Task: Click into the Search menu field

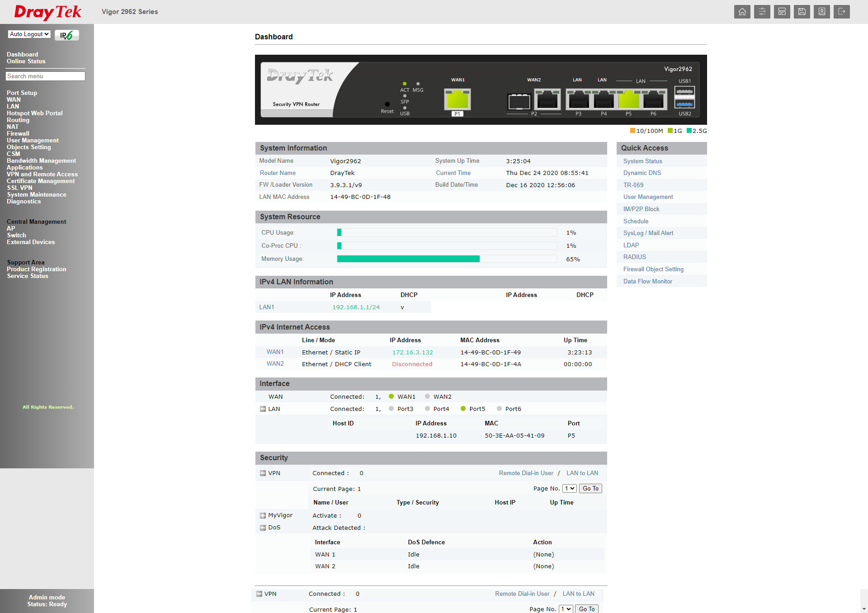Action: click(45, 76)
